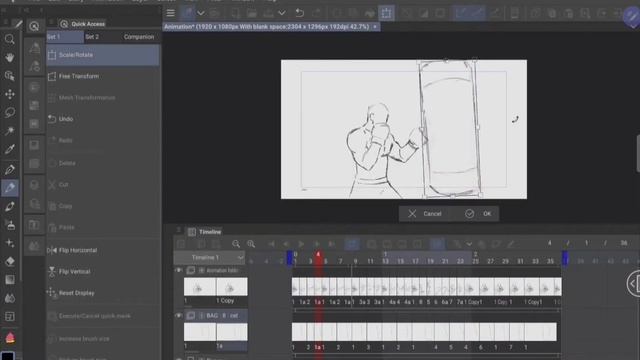
Task: Select the Animation document tab
Action: (267, 27)
